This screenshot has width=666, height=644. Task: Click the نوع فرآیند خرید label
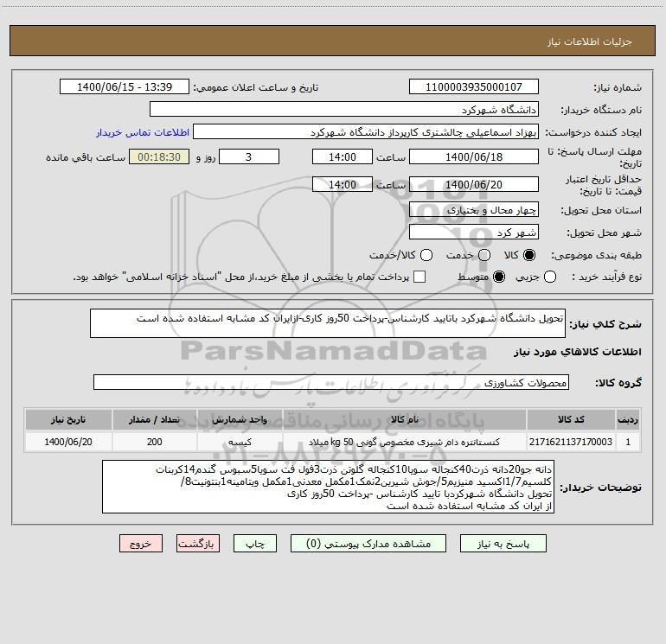[x=606, y=277]
